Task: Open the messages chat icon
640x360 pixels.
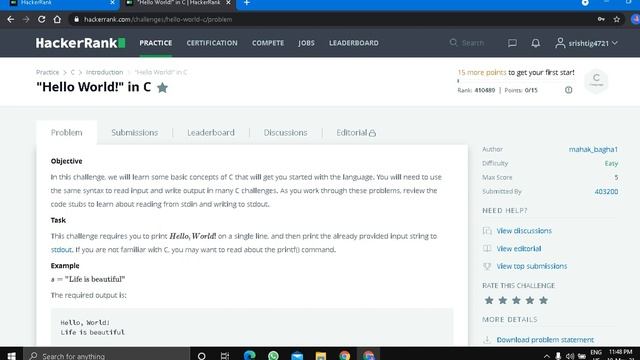Action: 512,43
